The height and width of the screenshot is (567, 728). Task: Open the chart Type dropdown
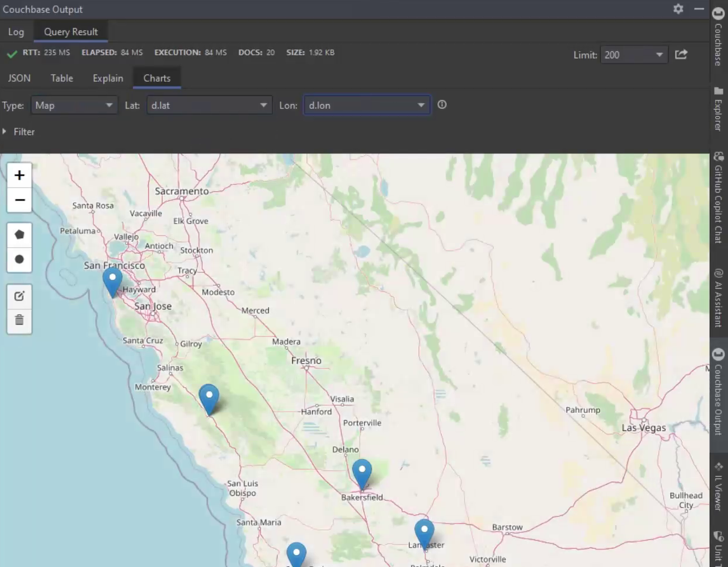pyautogui.click(x=74, y=105)
